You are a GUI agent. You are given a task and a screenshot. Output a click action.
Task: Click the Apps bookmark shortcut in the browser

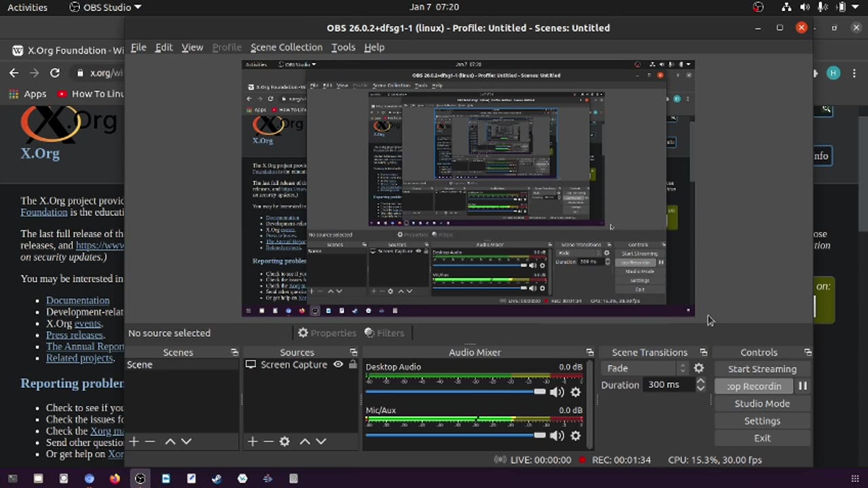point(28,94)
